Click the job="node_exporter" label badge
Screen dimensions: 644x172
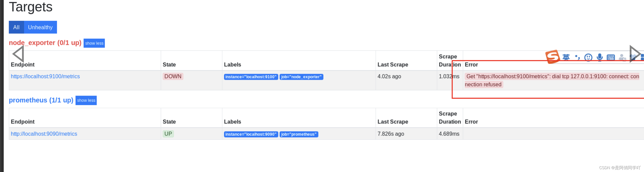pyautogui.click(x=301, y=77)
